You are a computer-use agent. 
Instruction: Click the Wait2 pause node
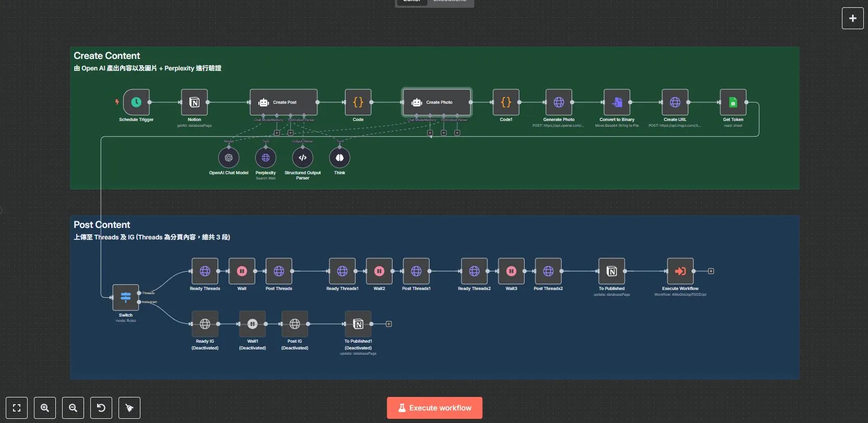[x=379, y=271]
